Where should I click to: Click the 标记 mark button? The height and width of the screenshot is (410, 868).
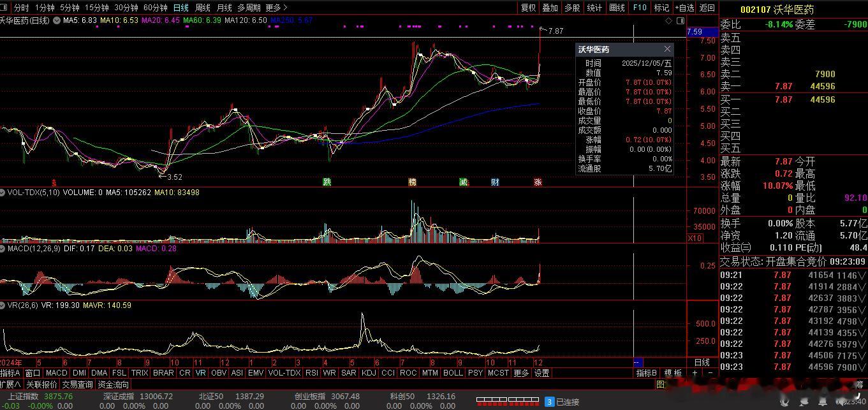[x=661, y=8]
